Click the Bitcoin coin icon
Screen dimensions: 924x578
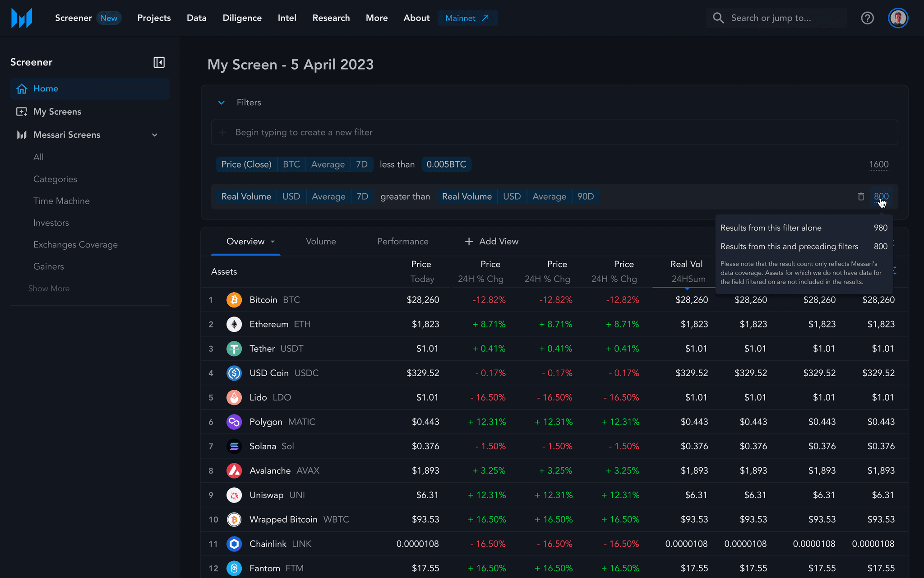click(x=234, y=300)
